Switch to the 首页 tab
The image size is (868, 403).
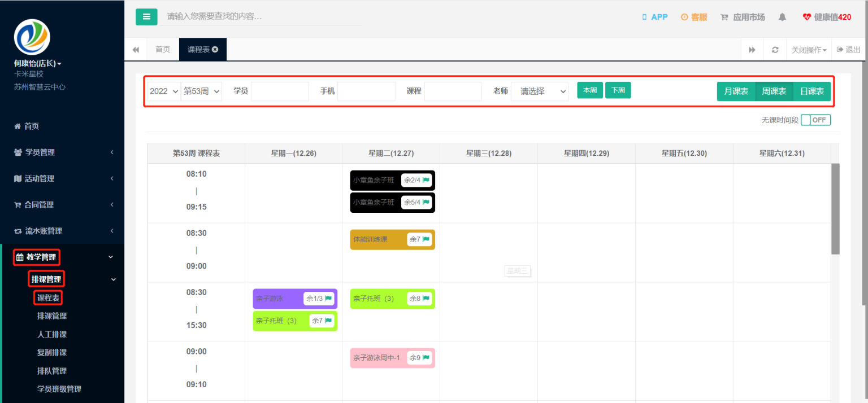tap(163, 50)
